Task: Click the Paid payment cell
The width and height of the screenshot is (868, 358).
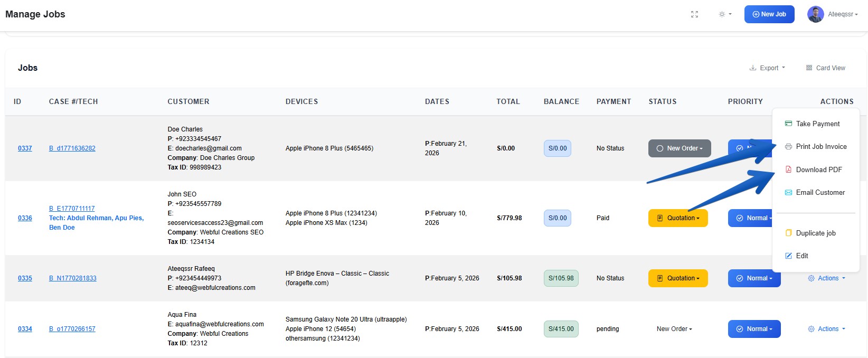Action: click(x=603, y=218)
